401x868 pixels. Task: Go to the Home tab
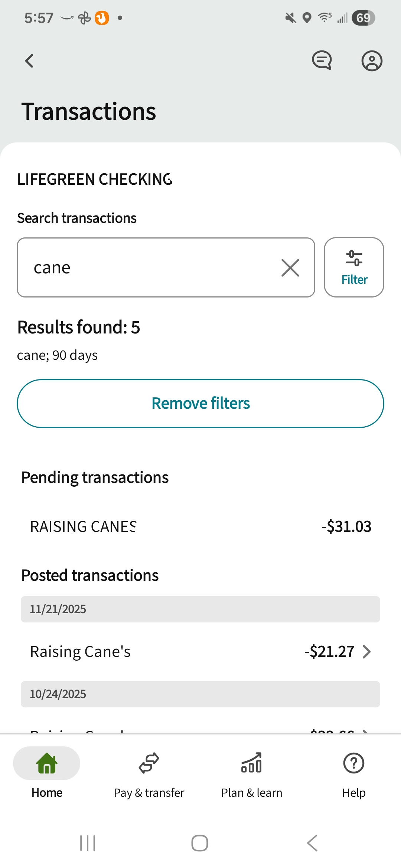[x=47, y=773]
